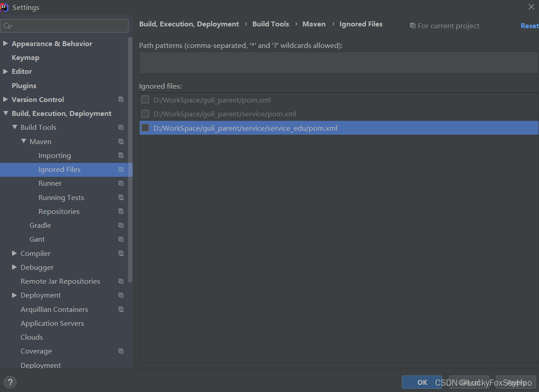Open Application Servers settings

click(x=52, y=323)
